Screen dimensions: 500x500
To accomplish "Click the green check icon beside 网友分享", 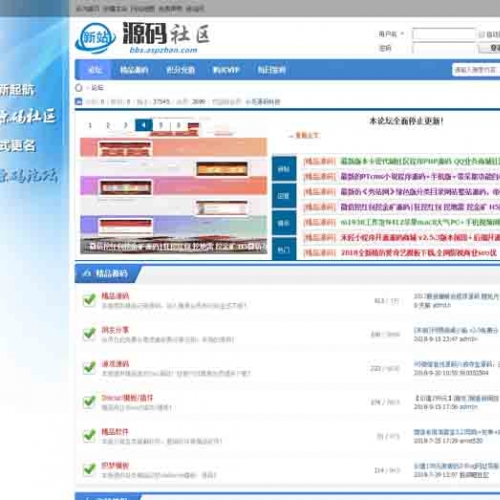I will point(89,334).
